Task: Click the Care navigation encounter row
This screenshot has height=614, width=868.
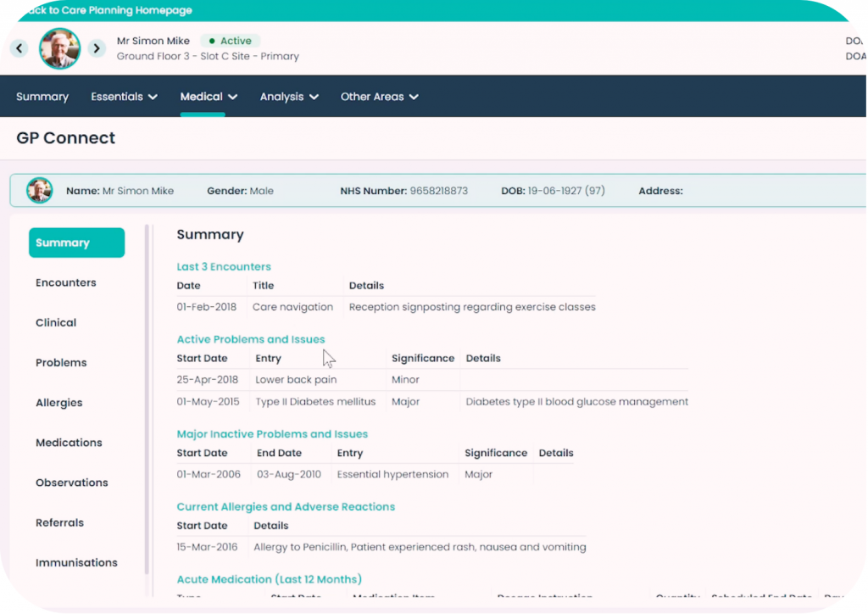Action: point(292,306)
